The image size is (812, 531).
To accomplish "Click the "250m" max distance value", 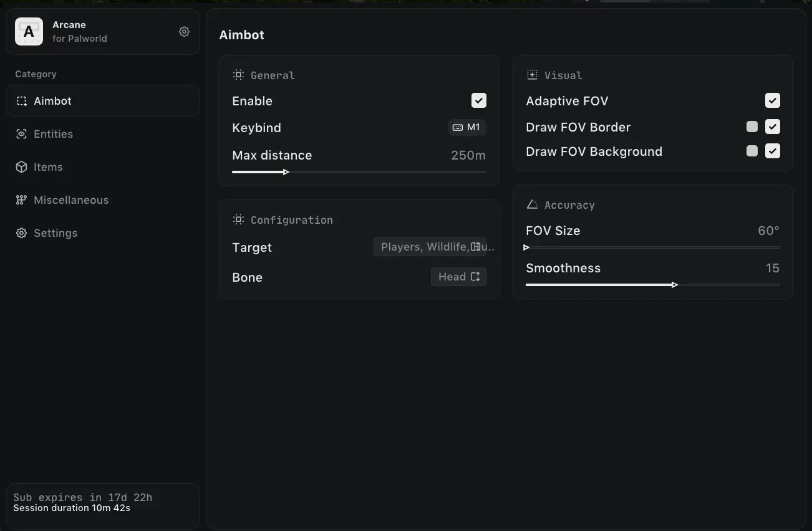I will [x=468, y=155].
